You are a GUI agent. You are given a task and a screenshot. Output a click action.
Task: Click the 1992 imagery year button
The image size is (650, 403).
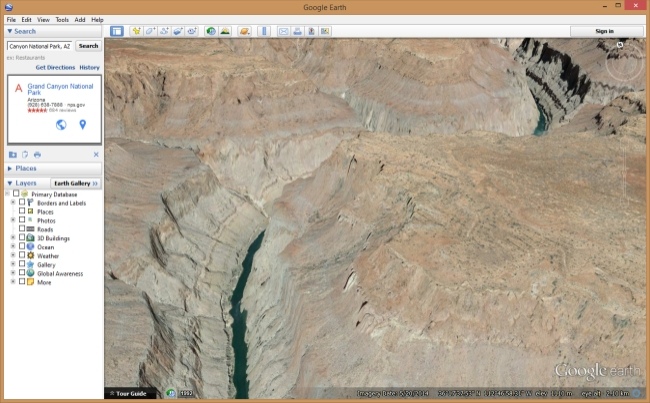click(x=187, y=393)
